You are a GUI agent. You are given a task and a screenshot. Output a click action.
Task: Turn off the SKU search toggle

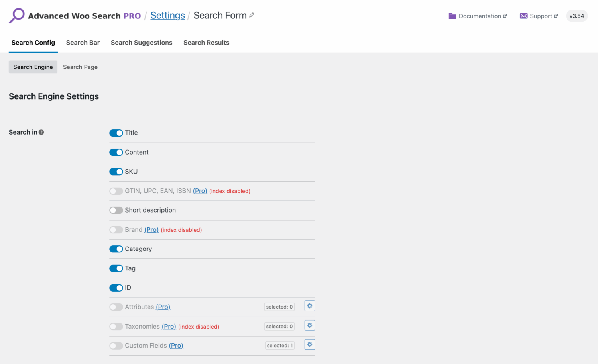[x=116, y=172]
